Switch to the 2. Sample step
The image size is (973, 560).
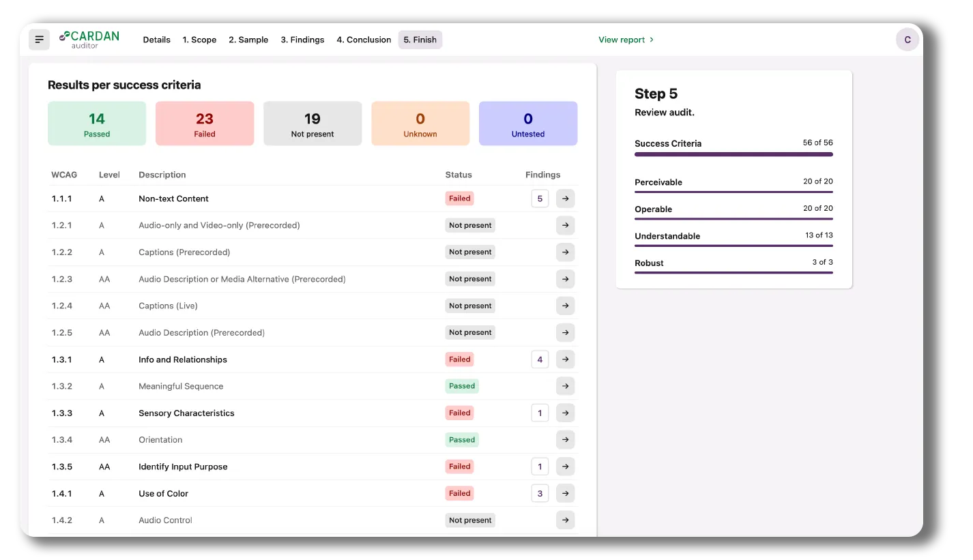(x=248, y=40)
